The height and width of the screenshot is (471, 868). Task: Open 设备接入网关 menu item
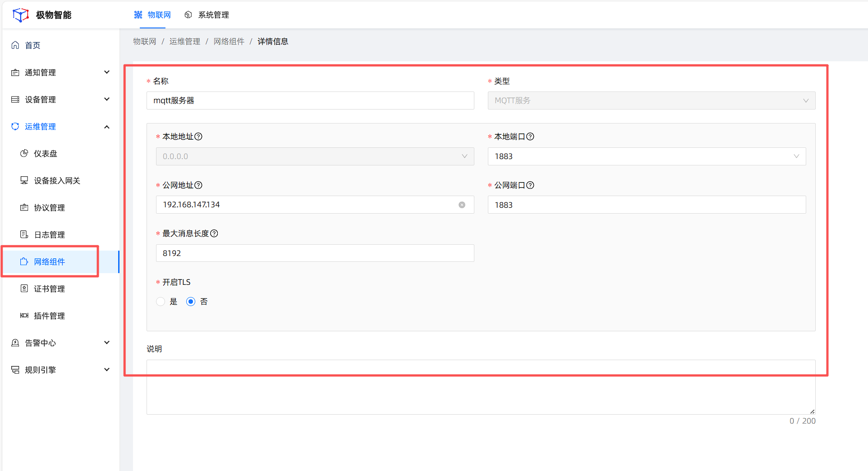click(x=60, y=181)
